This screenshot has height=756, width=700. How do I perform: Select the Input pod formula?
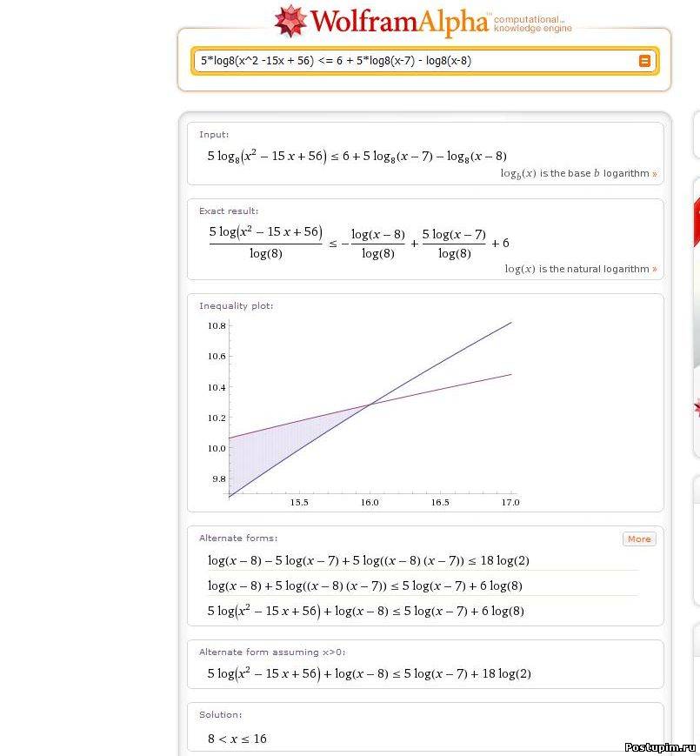click(x=357, y=156)
